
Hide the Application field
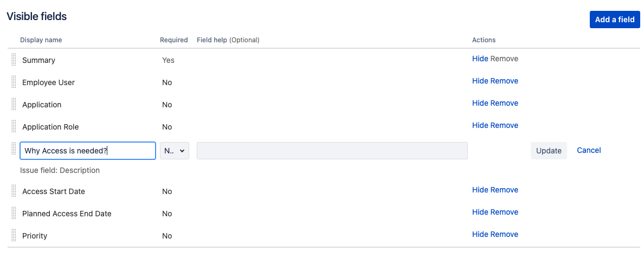pos(480,103)
